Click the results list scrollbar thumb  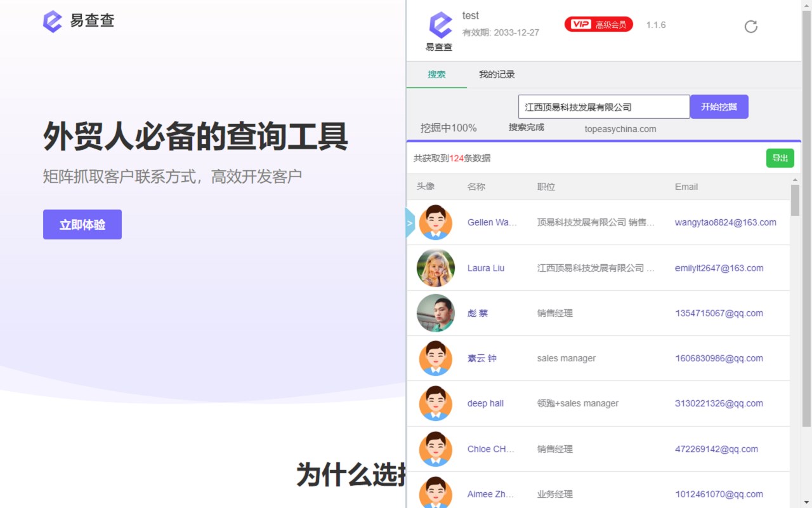[x=795, y=200]
